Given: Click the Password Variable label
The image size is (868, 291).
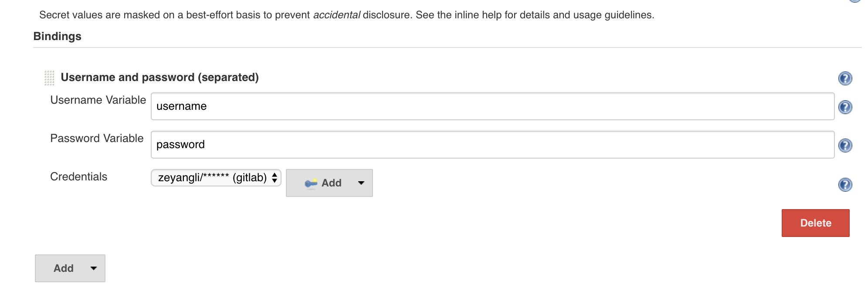Looking at the screenshot, I should click(97, 139).
